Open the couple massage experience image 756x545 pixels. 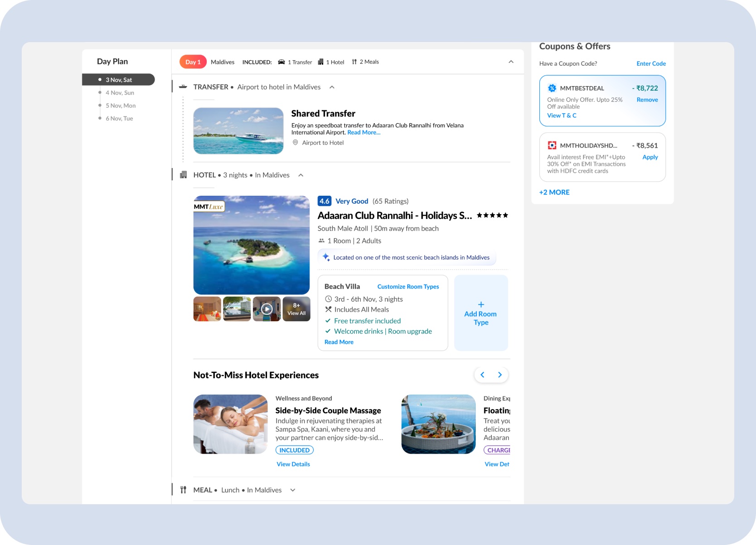(231, 424)
